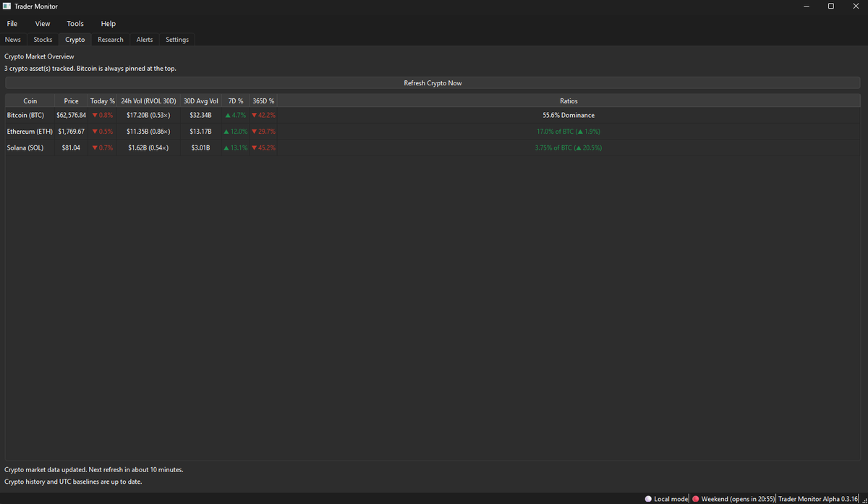
Task: Click Solana's Today change 0.7%
Action: click(103, 148)
